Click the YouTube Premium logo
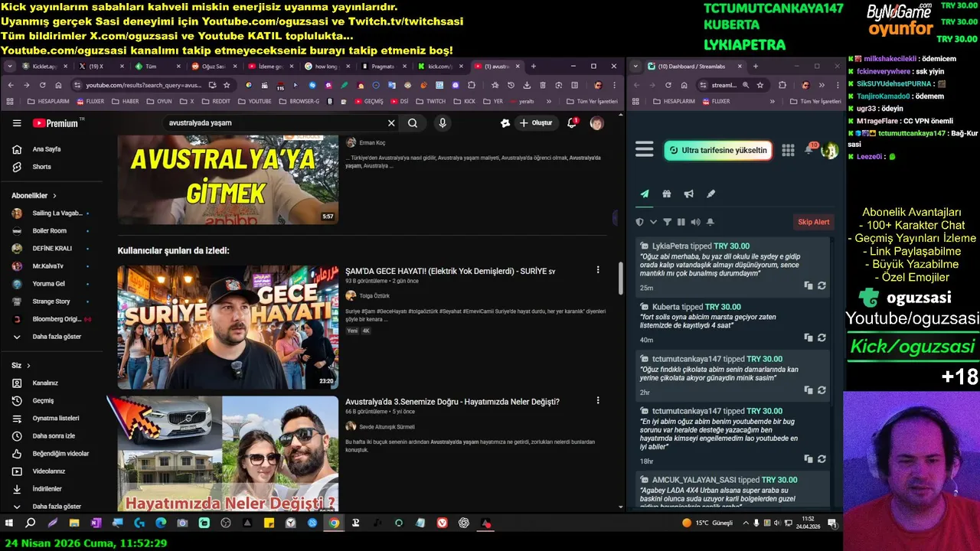The image size is (980, 551). click(x=55, y=123)
